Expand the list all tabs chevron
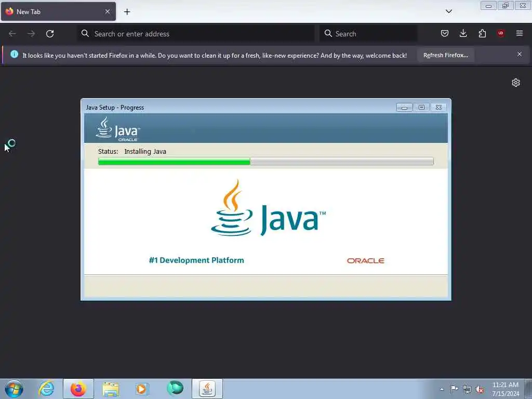Viewport: 532px width, 399px height. 448,11
